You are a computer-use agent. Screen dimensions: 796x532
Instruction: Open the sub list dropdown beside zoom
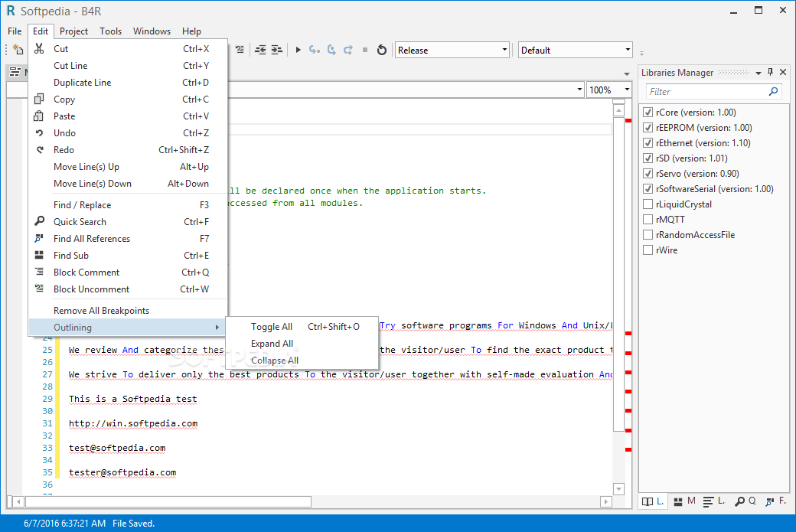[x=579, y=90]
